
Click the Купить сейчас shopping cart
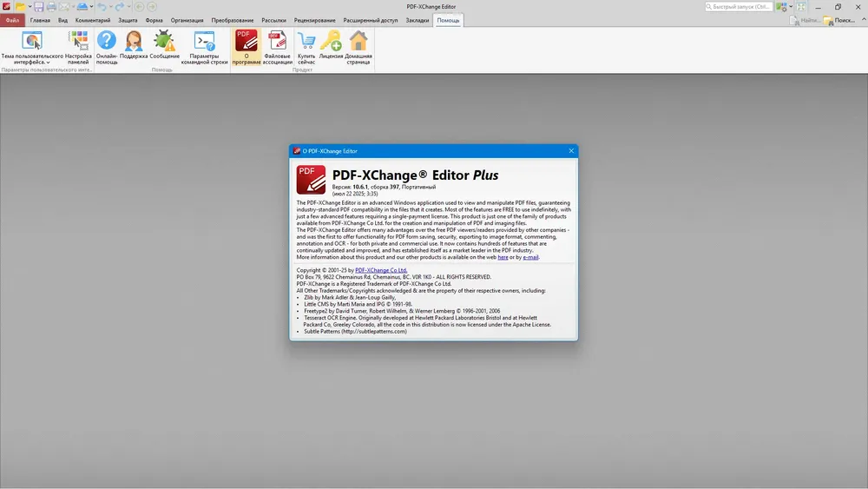[306, 47]
